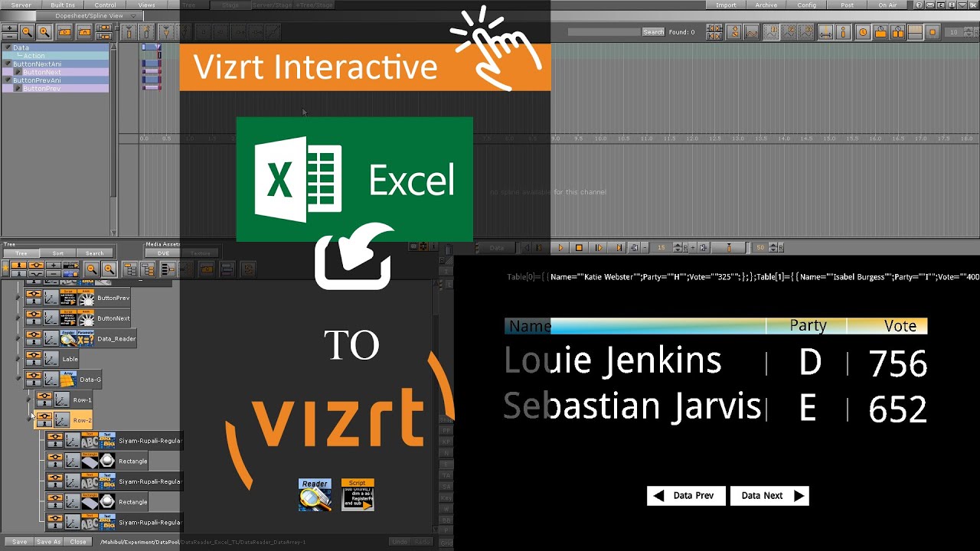Click the Script plugin icon on ButtonPrev container
Viewport: 980px width, 551px height.
click(x=70, y=298)
